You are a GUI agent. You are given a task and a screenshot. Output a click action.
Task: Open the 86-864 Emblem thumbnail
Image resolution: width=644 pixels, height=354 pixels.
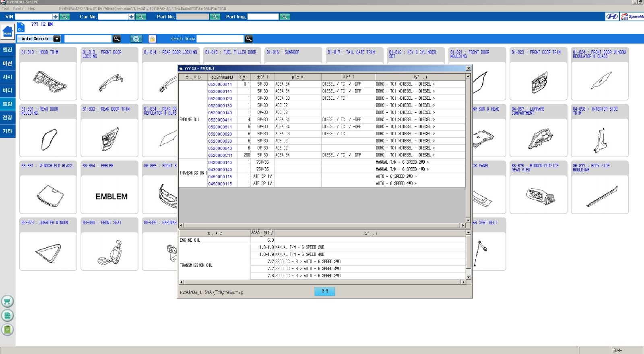[109, 194]
